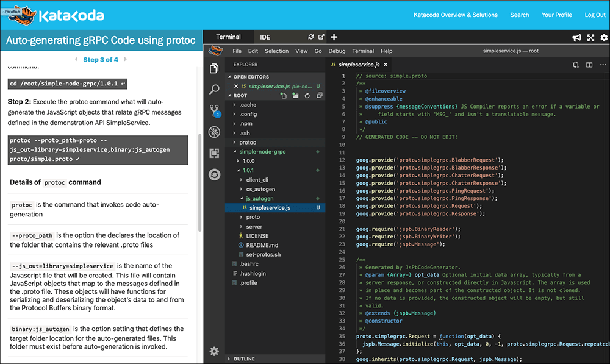Close the simpleservice.js editor tab

tap(386, 65)
